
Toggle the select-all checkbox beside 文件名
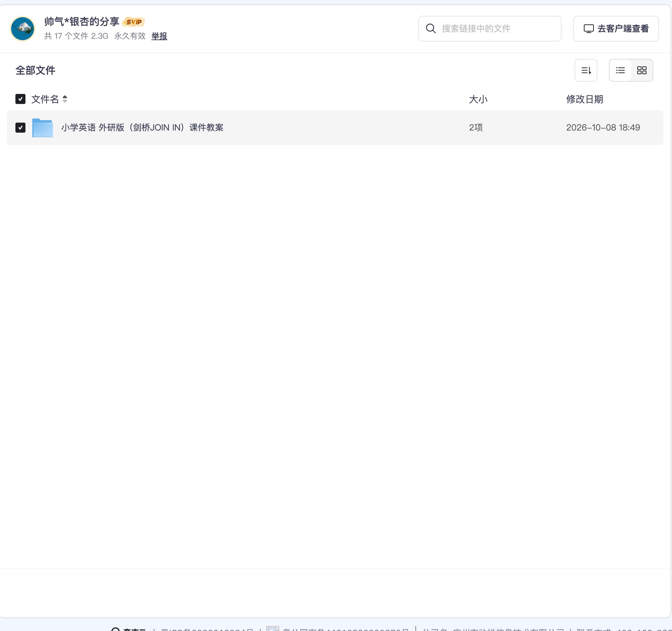pyautogui.click(x=20, y=99)
